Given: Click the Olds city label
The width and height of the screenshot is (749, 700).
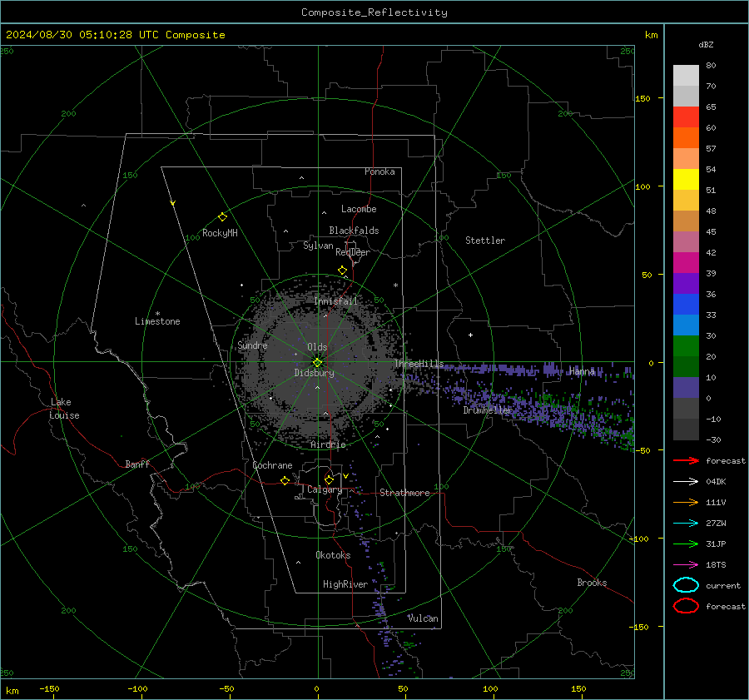Looking at the screenshot, I should [317, 347].
